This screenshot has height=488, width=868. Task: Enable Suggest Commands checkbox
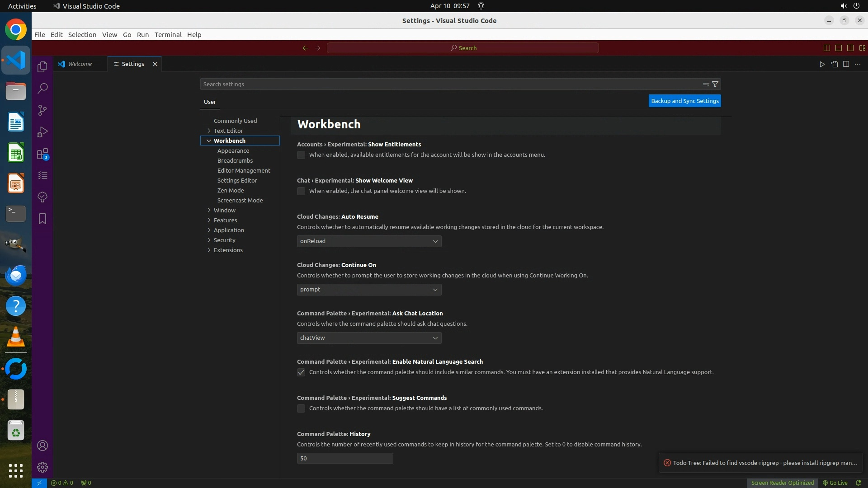tap(301, 408)
